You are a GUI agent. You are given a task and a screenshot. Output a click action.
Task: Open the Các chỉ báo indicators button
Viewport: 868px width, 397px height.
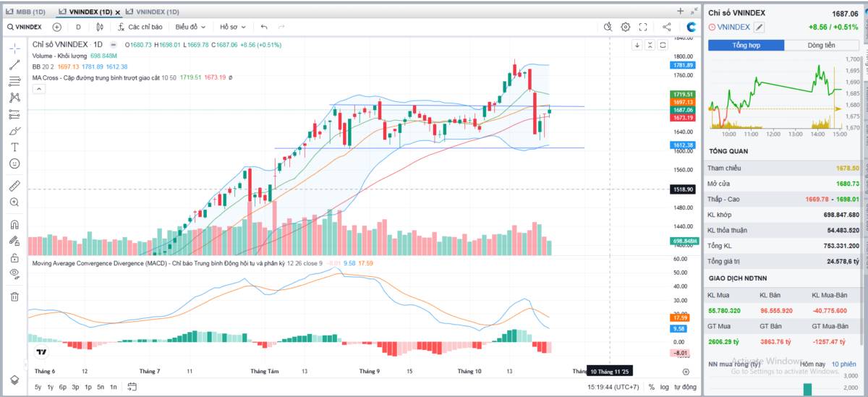pyautogui.click(x=139, y=27)
